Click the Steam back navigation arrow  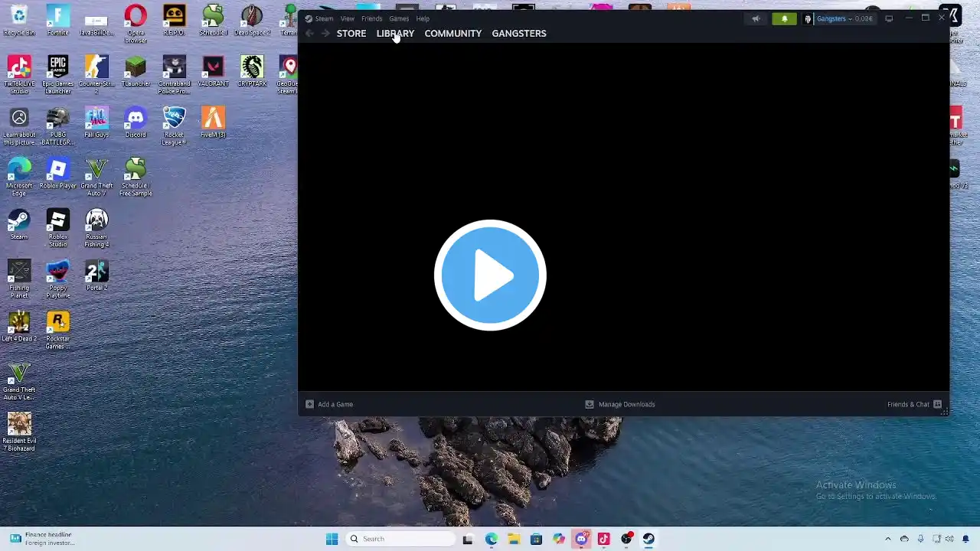pos(309,34)
